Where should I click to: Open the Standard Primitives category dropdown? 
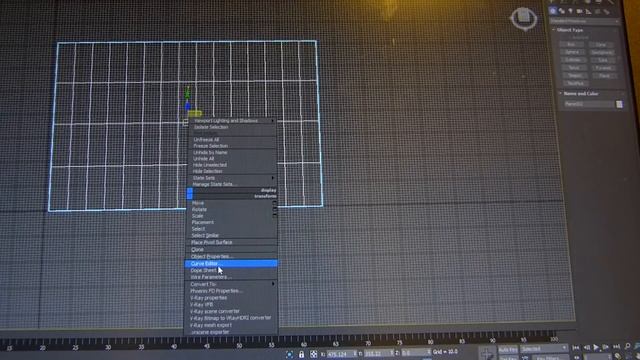[x=584, y=20]
